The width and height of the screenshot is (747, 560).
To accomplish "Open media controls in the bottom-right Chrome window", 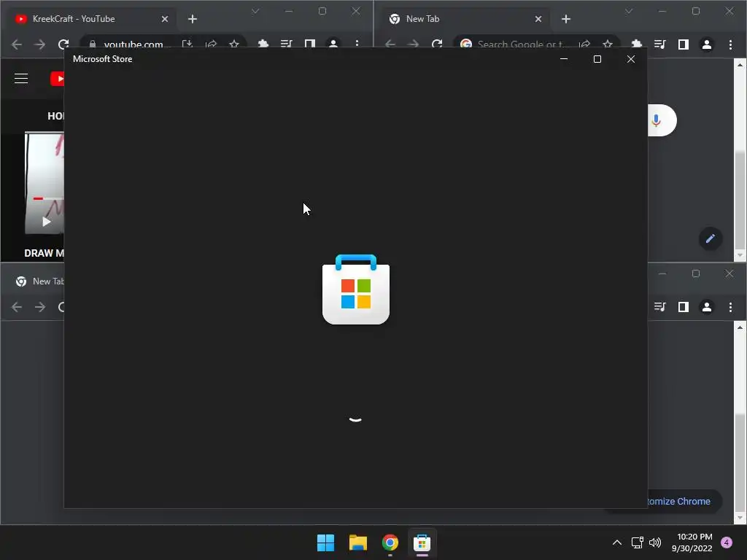I will pos(659,307).
